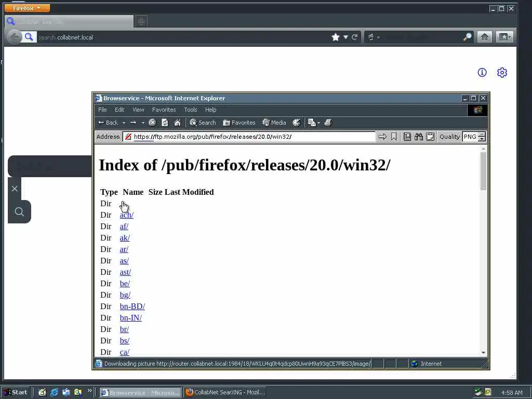Open the ak/ directory link
The width and height of the screenshot is (532, 399).
[125, 238]
